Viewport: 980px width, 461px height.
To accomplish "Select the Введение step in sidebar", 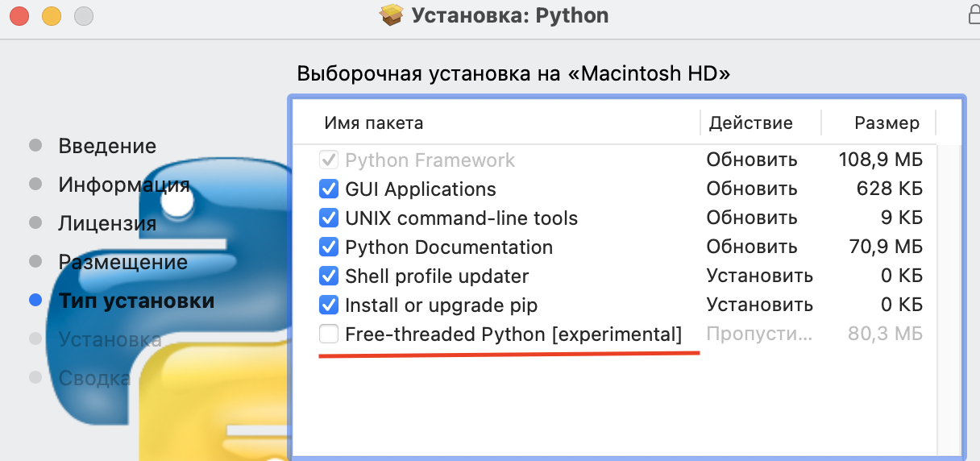I will 107,147.
